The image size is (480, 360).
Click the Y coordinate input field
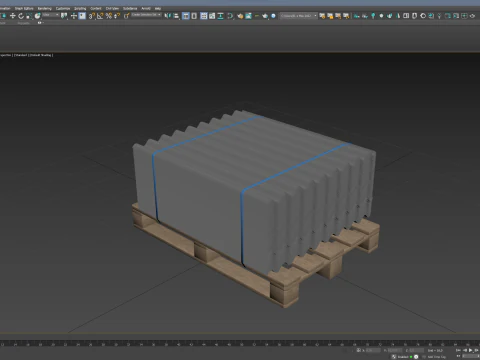coord(395,350)
